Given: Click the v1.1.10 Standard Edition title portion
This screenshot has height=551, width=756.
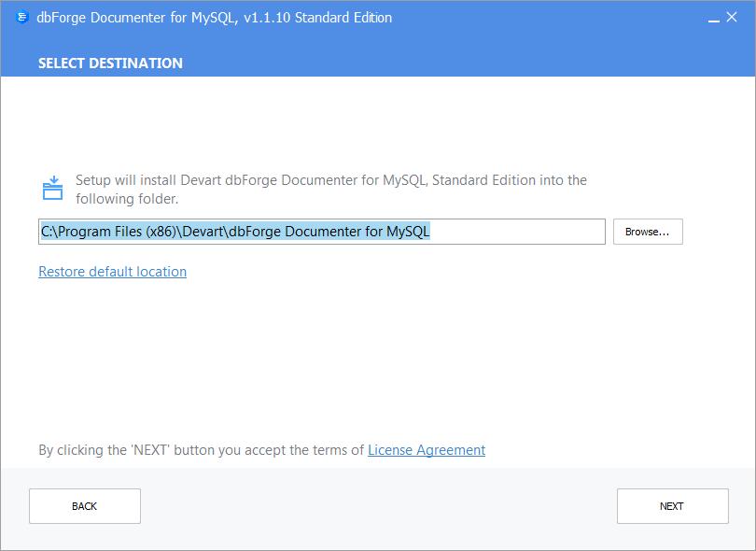Looking at the screenshot, I should point(318,18).
